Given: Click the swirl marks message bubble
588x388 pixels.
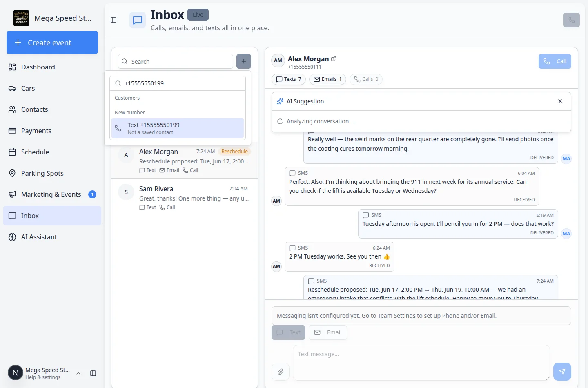Looking at the screenshot, I should 431,148.
